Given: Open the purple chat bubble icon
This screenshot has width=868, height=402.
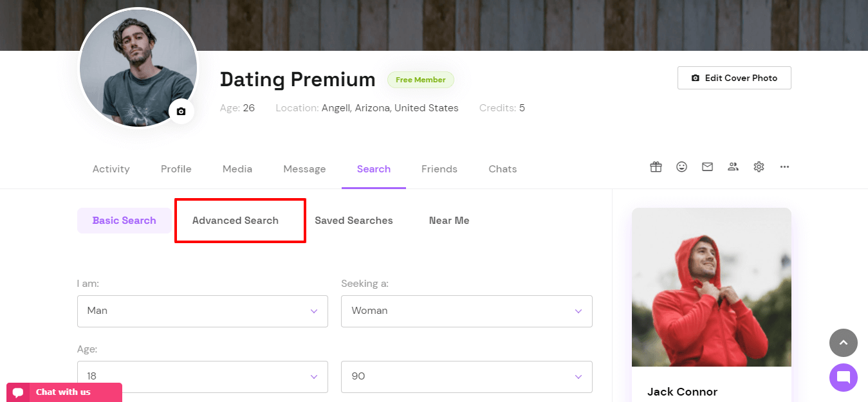Looking at the screenshot, I should [844, 378].
